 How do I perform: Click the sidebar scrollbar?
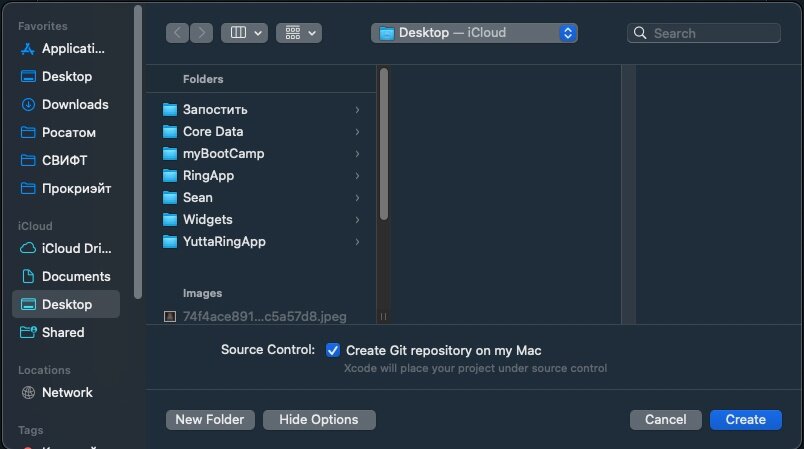(x=137, y=152)
